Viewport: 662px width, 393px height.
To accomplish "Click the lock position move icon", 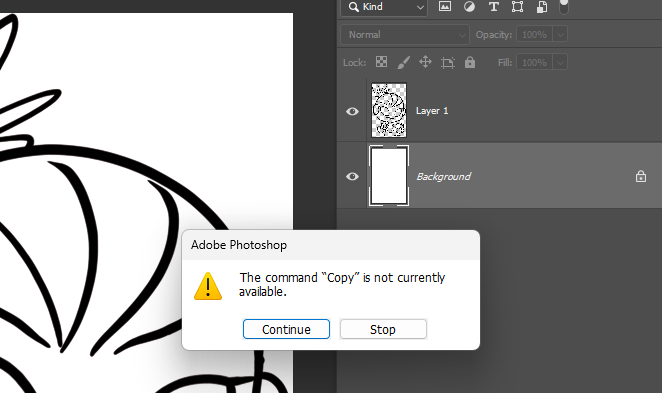I will point(425,62).
